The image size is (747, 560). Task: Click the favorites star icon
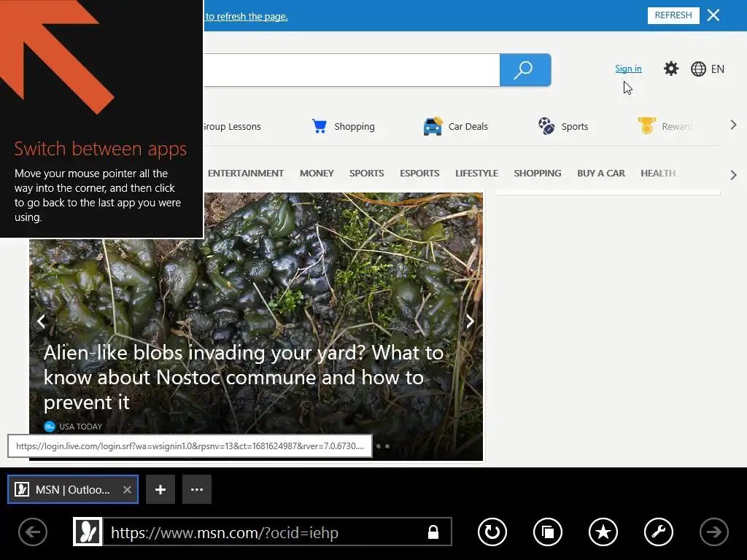pyautogui.click(x=603, y=532)
